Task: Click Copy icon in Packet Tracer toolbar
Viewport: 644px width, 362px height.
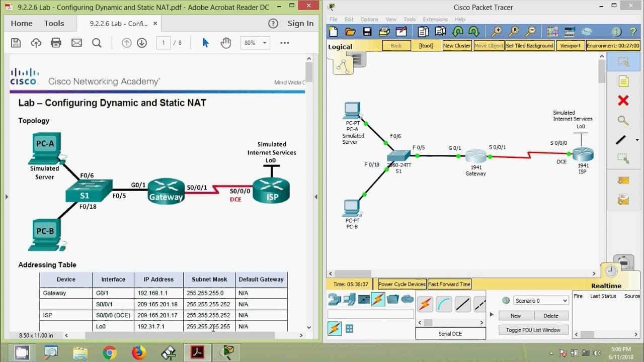Action: [x=423, y=32]
